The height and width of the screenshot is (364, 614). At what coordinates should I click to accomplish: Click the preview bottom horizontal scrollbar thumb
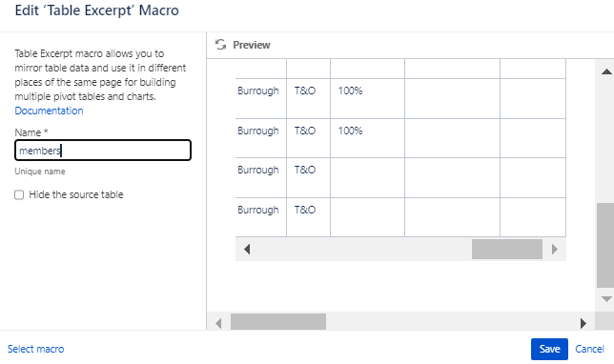pos(278,321)
